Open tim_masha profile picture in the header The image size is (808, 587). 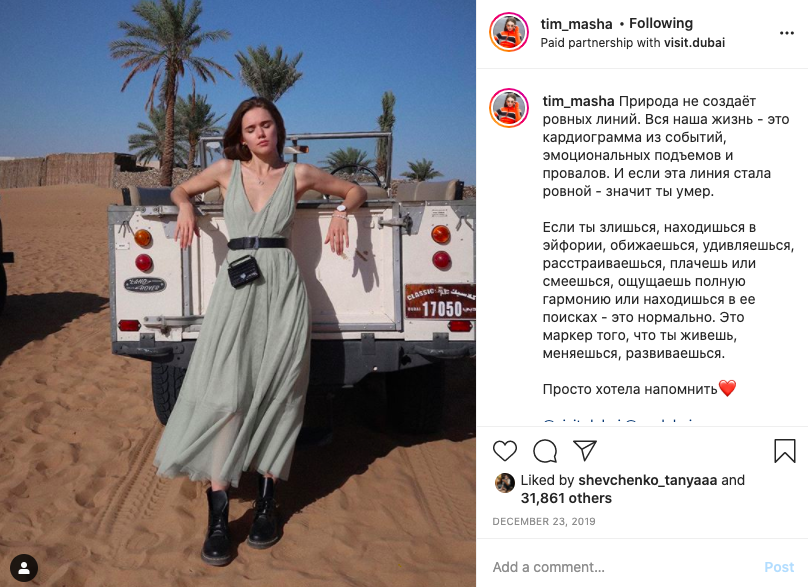point(509,32)
